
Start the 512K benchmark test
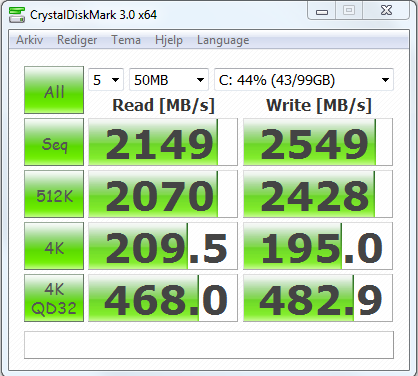point(54,194)
